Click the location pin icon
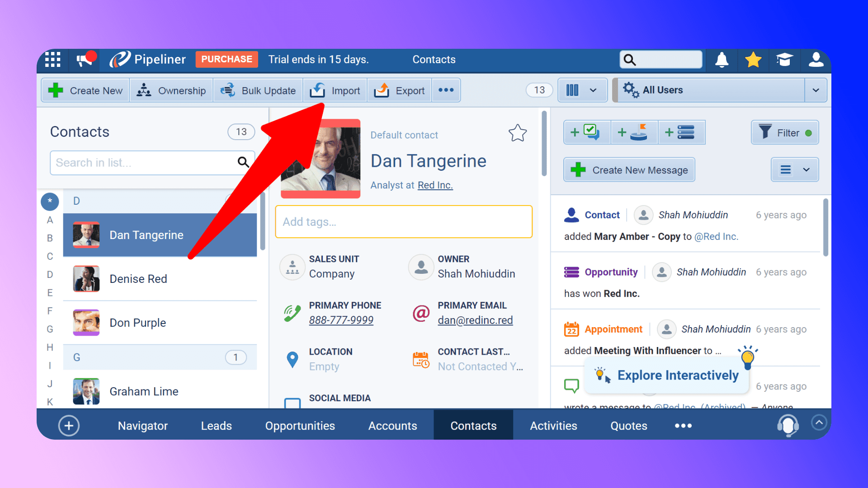The width and height of the screenshot is (868, 488). point(292,360)
